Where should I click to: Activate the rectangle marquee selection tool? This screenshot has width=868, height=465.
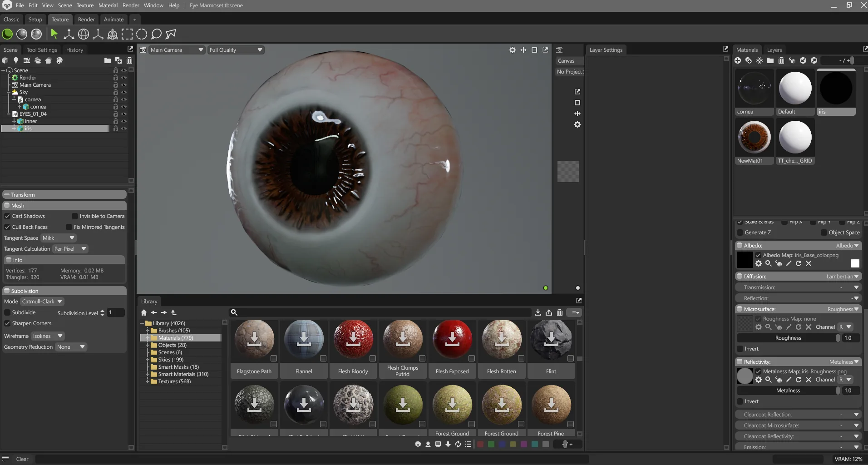(128, 34)
